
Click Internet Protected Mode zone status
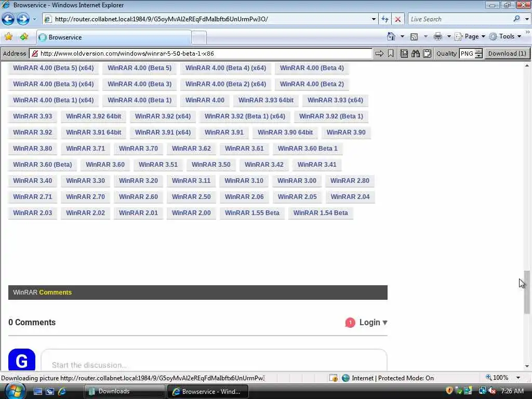(388, 378)
